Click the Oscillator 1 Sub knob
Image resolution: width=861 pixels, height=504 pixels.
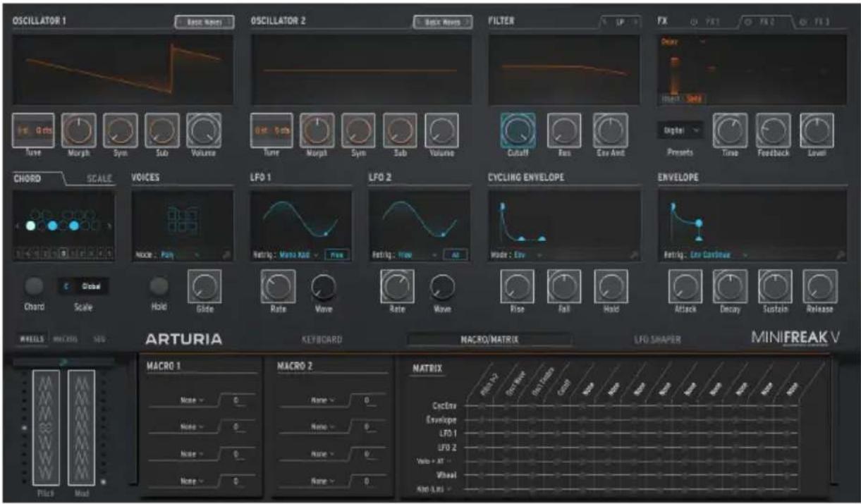[162, 130]
